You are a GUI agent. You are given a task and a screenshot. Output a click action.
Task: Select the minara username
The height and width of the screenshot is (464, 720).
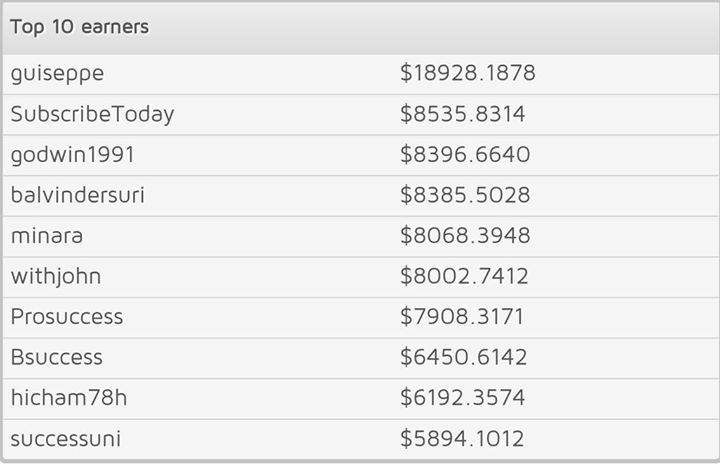(48, 236)
